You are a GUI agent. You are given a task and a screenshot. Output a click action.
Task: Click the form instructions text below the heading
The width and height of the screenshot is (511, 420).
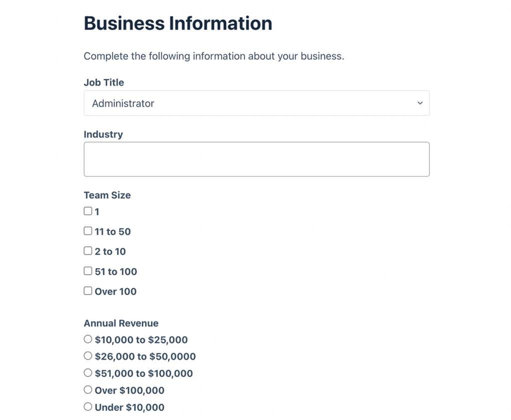pos(214,56)
